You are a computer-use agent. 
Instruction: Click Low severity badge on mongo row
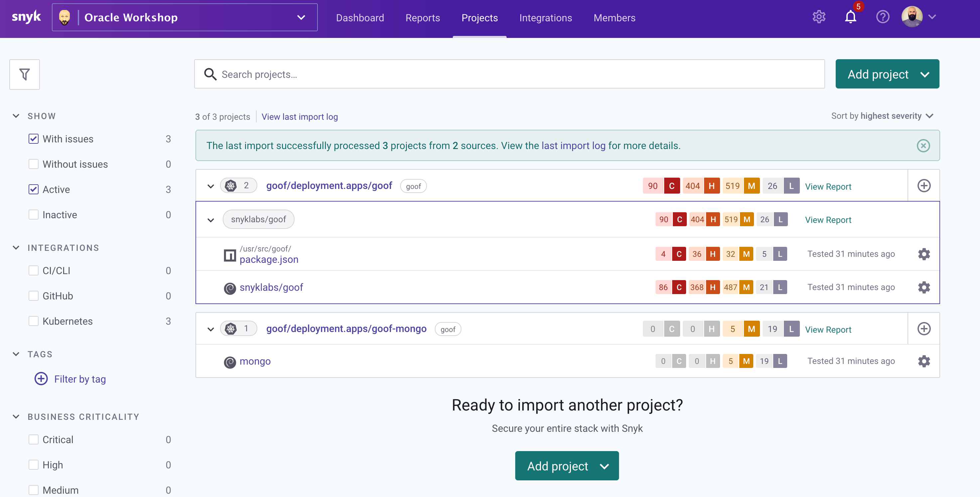click(772, 361)
